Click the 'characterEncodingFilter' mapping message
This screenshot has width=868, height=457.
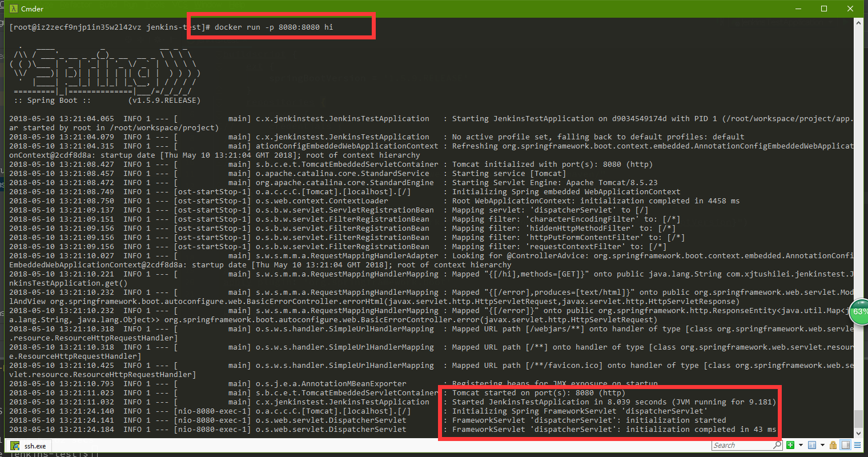(x=566, y=219)
